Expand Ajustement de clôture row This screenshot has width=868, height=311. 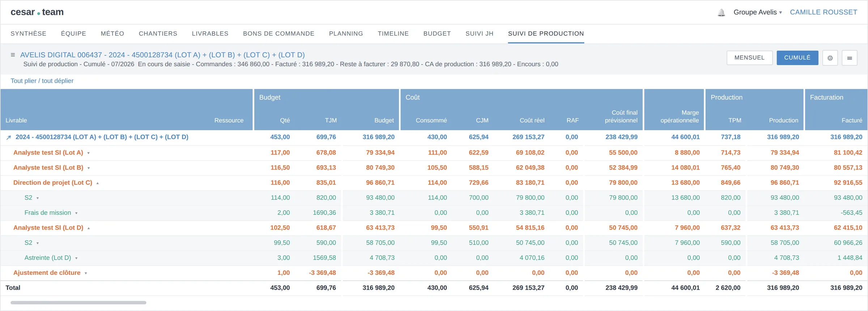coord(86,273)
